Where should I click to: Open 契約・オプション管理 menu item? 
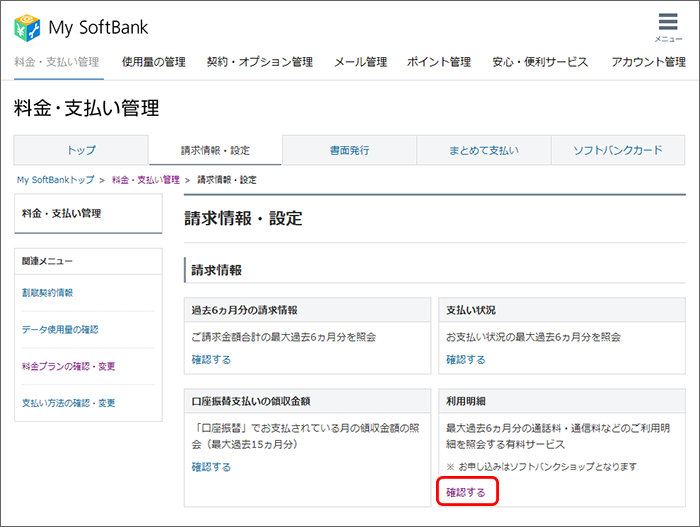point(259,62)
